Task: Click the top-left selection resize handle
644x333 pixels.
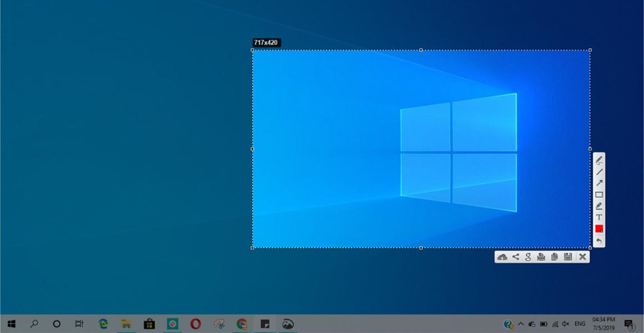Action: tap(252, 50)
